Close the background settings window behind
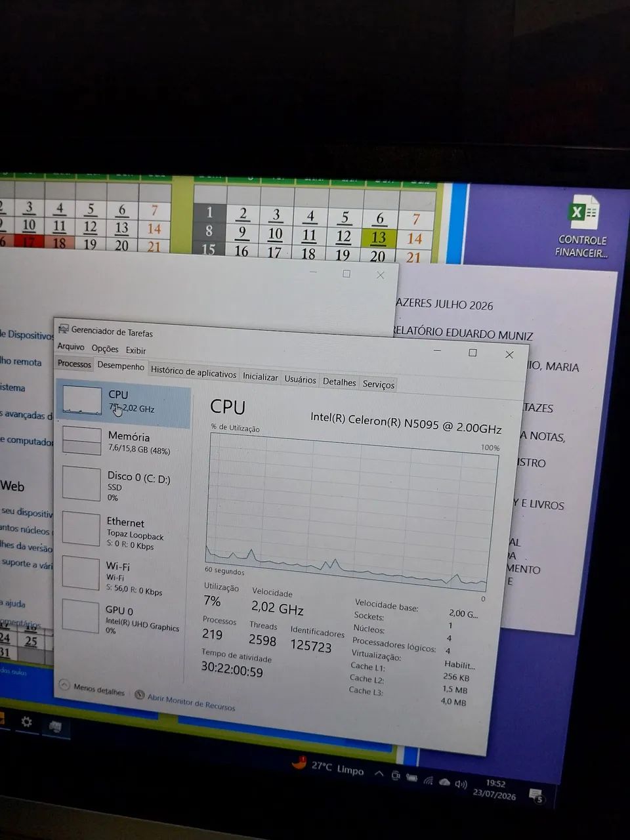630x840 pixels. (381, 276)
